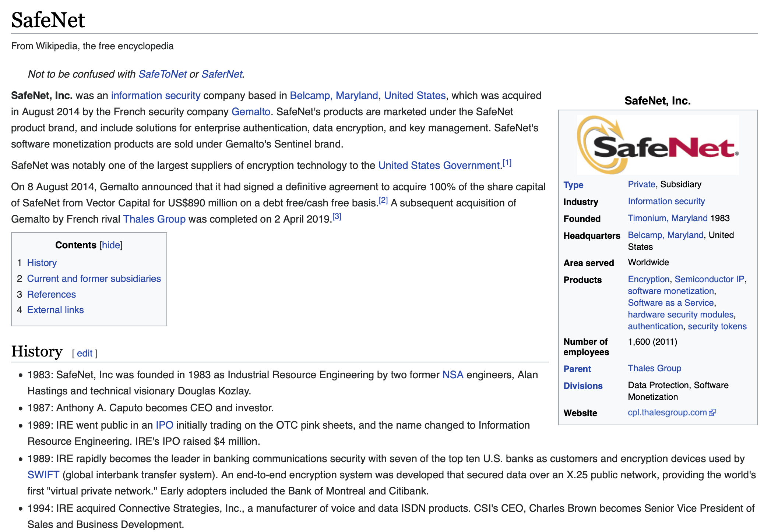The height and width of the screenshot is (532, 771).
Task: Follow the information security link in intro
Action: [156, 95]
